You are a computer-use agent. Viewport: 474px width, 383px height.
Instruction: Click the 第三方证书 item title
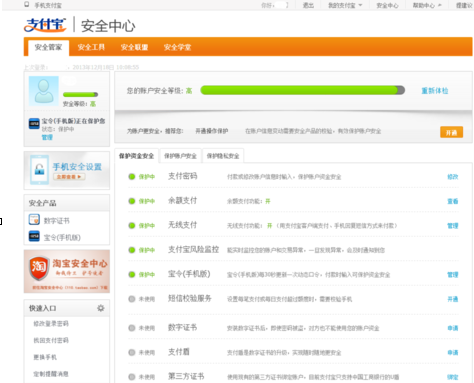(186, 376)
